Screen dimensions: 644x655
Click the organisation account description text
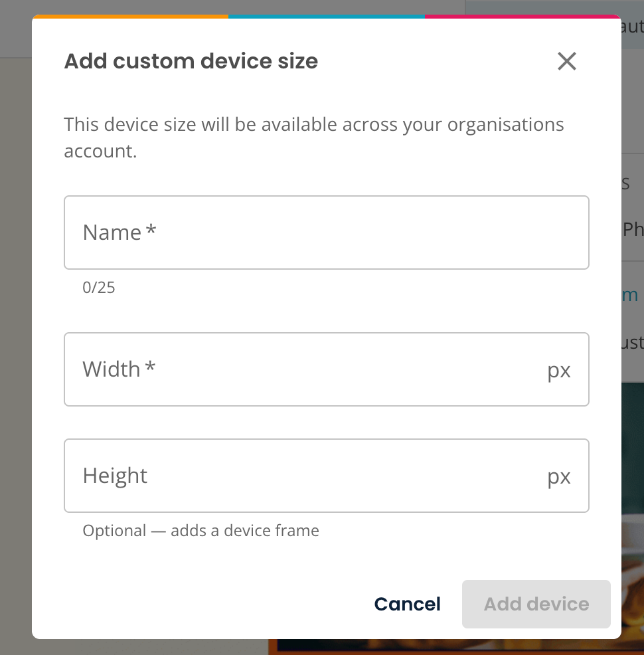pos(314,138)
